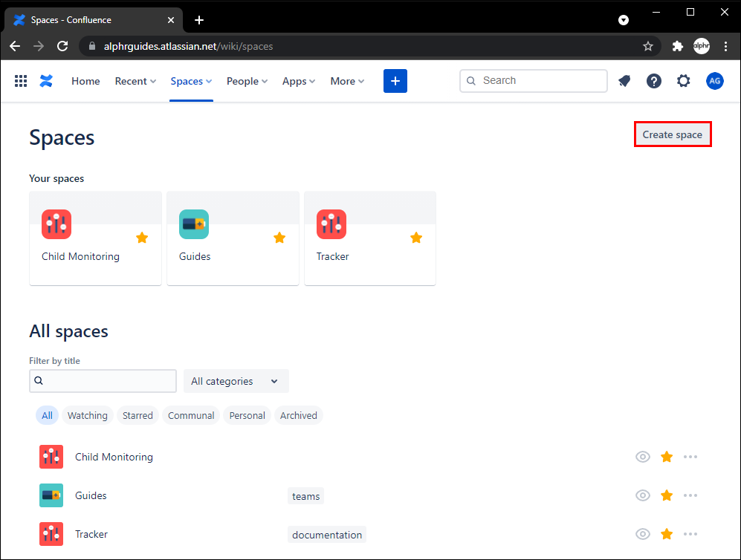
Task: Reload the page with the refresh icon
Action: tap(62, 46)
